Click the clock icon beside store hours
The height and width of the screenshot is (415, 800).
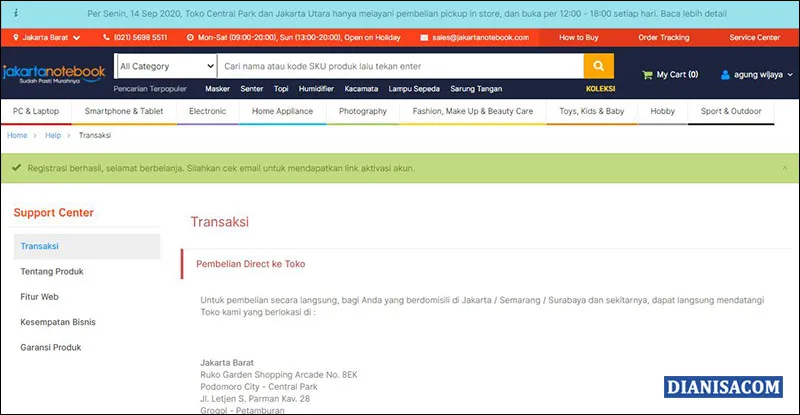pos(190,37)
